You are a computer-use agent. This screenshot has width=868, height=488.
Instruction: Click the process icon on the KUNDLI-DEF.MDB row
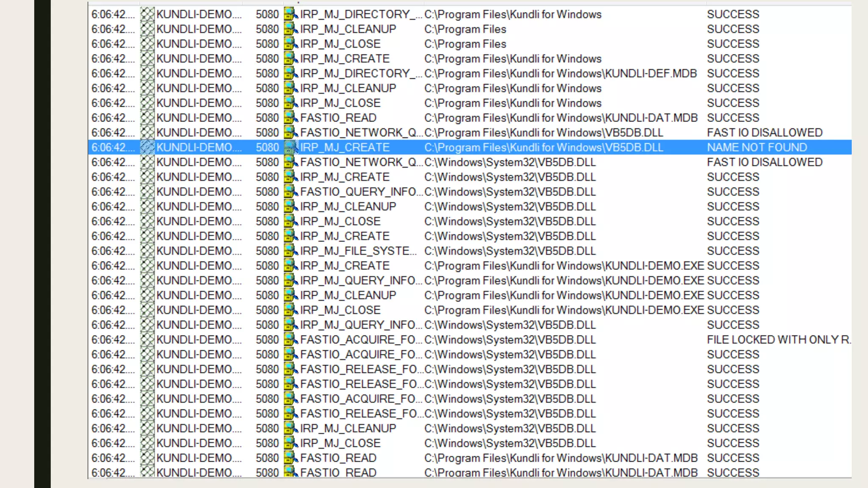147,74
